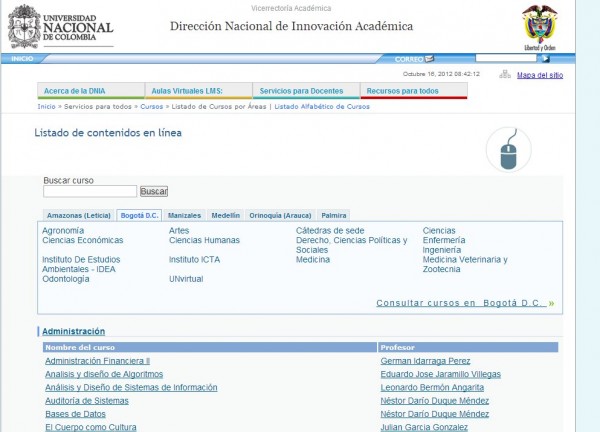Viewport: 600px width, 432px height.
Task: Open the Ciencias Humanas faculty link
Action: coord(204,241)
